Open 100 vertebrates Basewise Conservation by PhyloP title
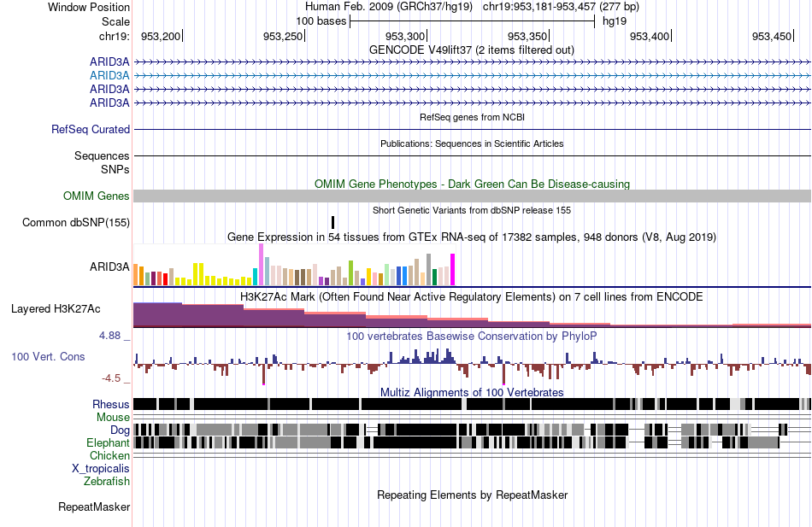The width and height of the screenshot is (812, 527). point(472,337)
